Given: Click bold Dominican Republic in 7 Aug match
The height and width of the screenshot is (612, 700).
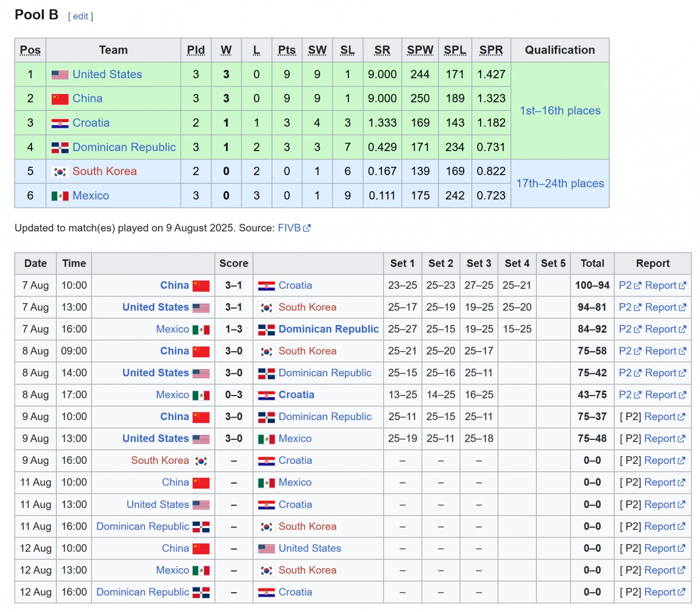Looking at the screenshot, I should pos(328,329).
